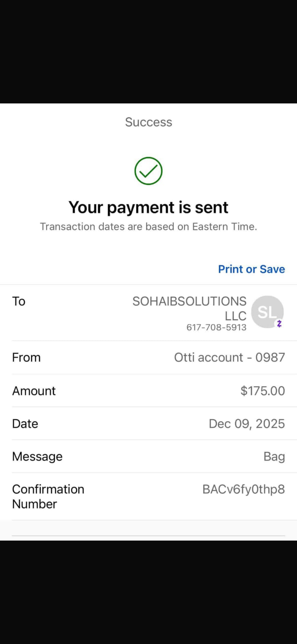Screen dimensions: 297x644
Task: Tap the 'Your payment is sent' heading
Action: tap(148, 207)
